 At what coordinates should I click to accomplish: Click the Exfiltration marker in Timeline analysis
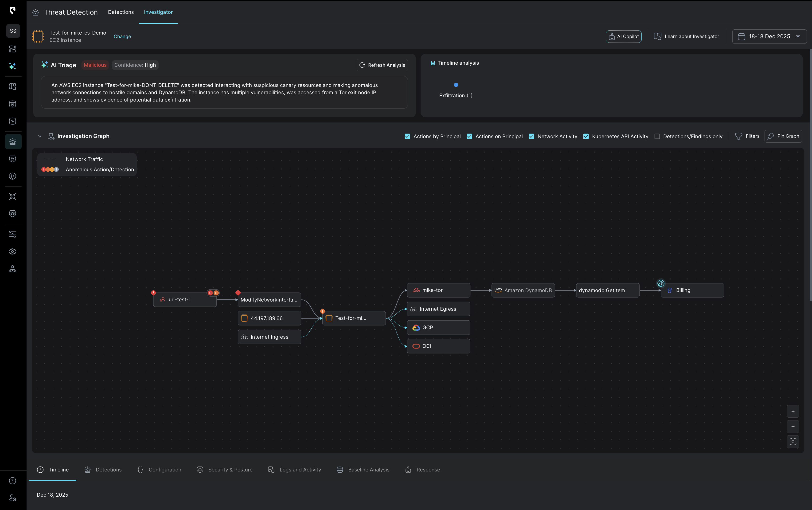(456, 85)
